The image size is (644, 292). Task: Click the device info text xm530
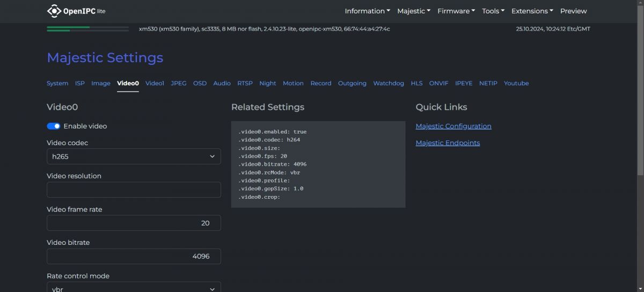264,29
